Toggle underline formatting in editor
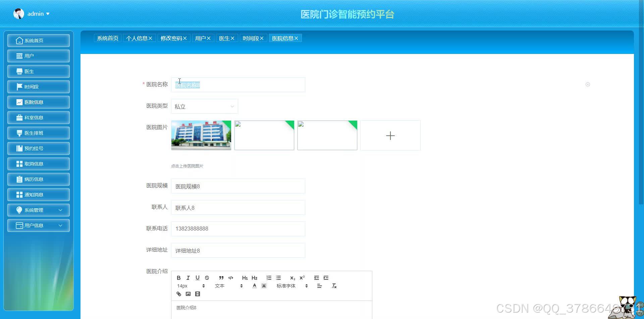This screenshot has height=319, width=644. [x=198, y=278]
